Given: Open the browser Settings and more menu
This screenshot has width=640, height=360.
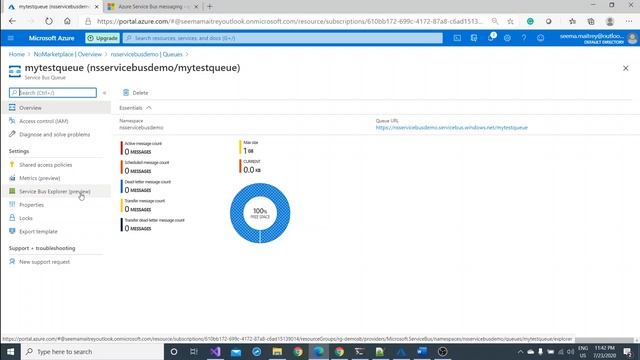Looking at the screenshot, I should [629, 21].
